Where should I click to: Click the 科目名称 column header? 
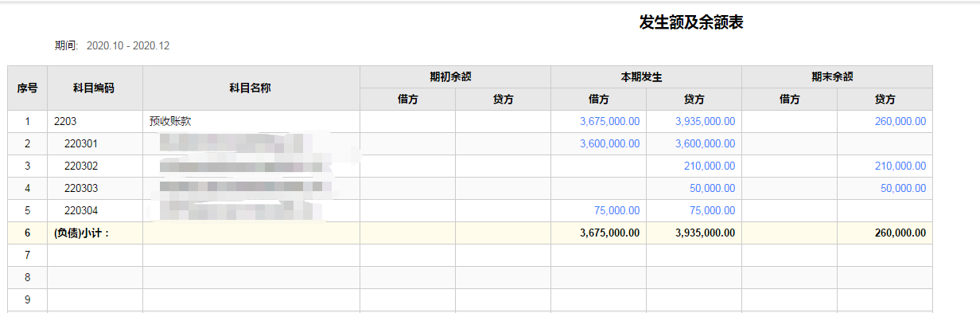251,88
